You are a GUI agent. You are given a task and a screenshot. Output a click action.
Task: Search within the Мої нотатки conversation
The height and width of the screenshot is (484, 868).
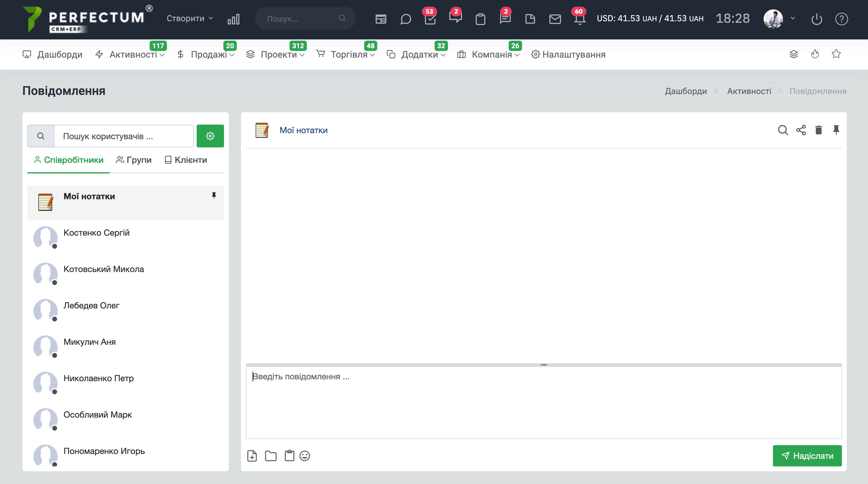point(783,130)
